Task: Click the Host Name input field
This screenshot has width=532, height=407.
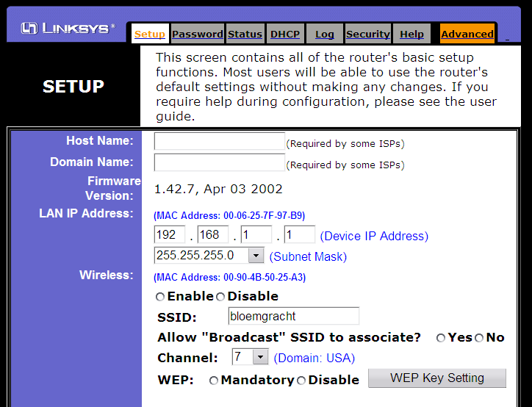Action: tap(219, 142)
